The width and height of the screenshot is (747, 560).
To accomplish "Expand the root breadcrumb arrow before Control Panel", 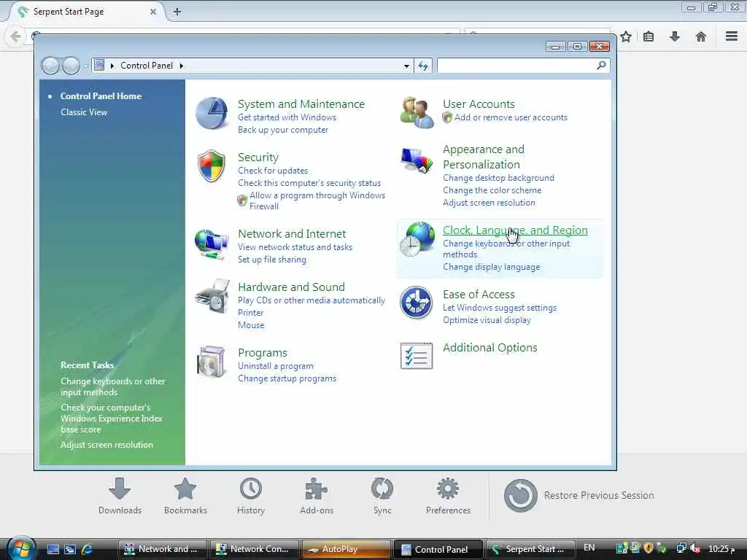I will tap(112, 66).
